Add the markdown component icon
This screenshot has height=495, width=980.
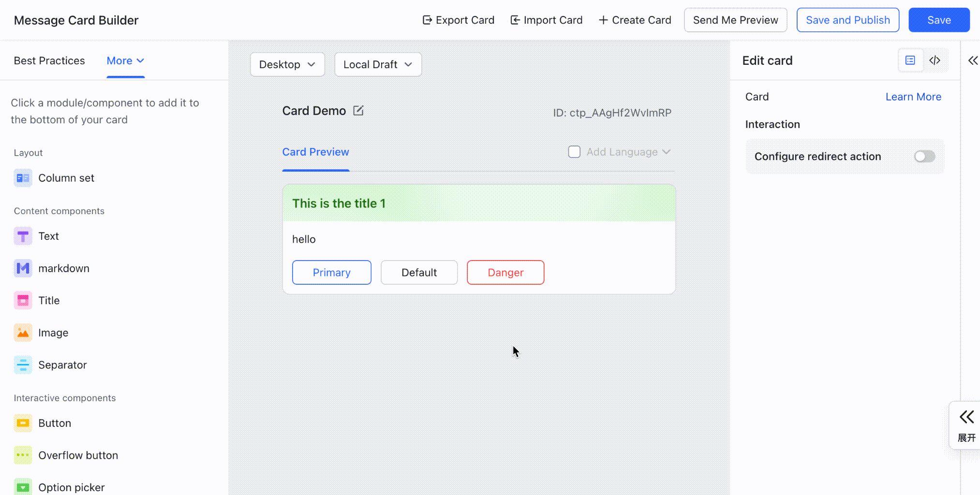[23, 268]
